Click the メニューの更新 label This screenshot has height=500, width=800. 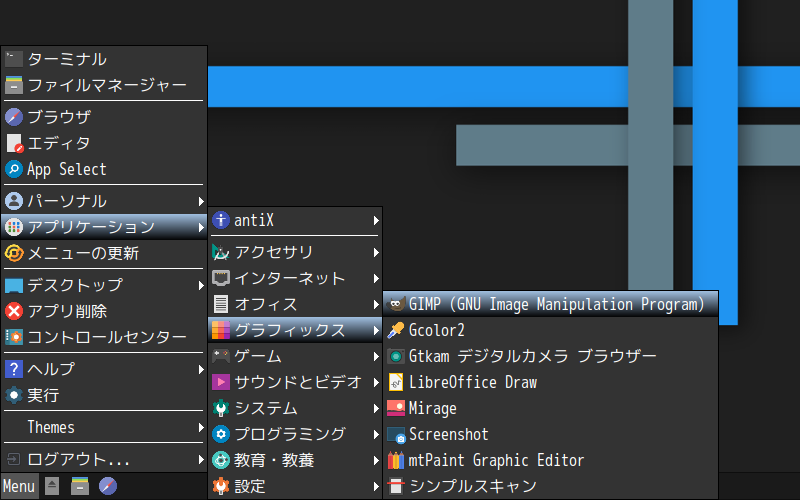click(x=83, y=253)
